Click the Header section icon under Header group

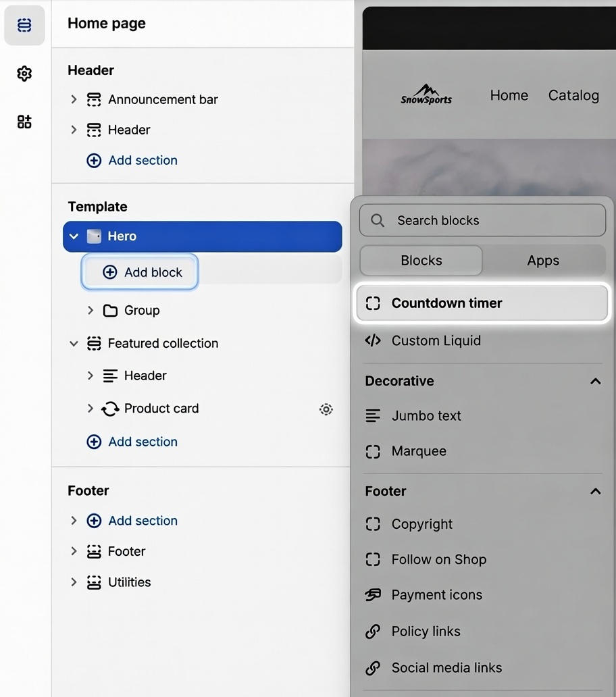click(x=93, y=130)
